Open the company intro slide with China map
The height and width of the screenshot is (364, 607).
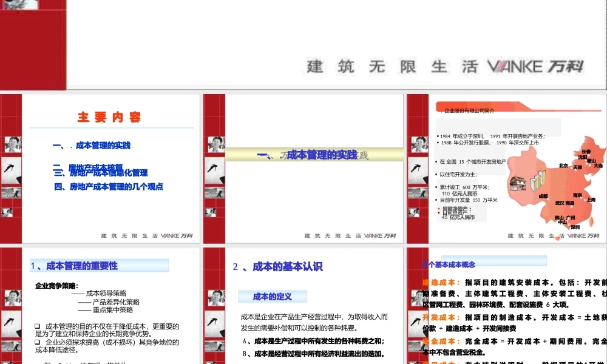coord(507,169)
